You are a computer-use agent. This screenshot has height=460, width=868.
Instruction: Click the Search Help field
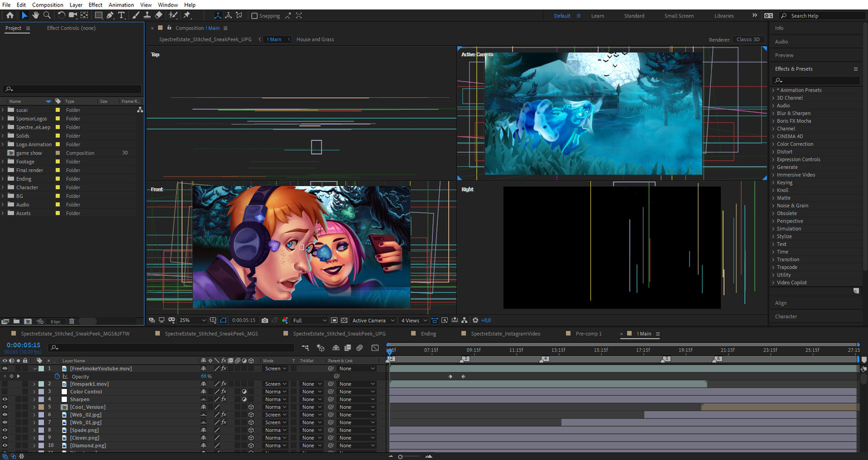pos(821,16)
